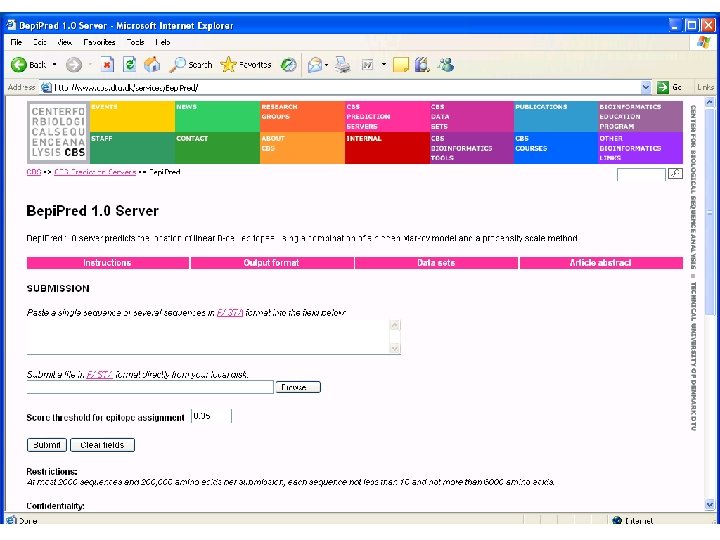Open the CBS COURSES navigation tile
Image resolution: width=720 pixels, height=540 pixels.
pyautogui.click(x=556, y=148)
